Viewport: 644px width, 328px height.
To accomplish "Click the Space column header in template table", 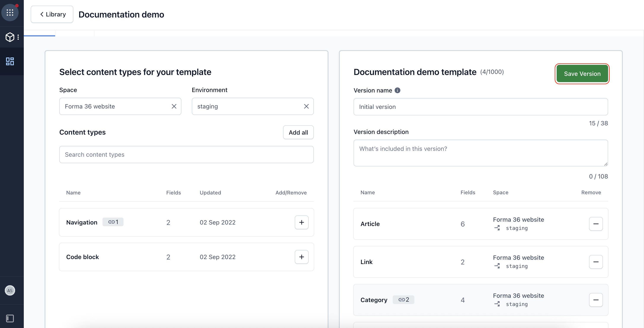I will tap(500, 192).
